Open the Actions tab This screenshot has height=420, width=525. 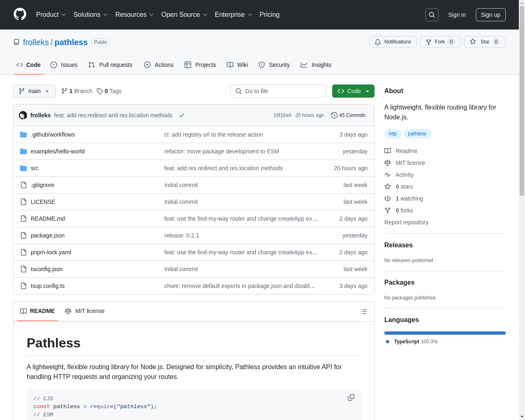click(x=159, y=65)
